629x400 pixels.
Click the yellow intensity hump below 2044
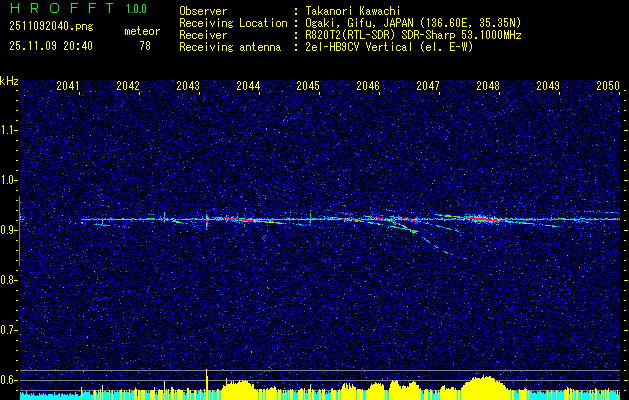(238, 390)
